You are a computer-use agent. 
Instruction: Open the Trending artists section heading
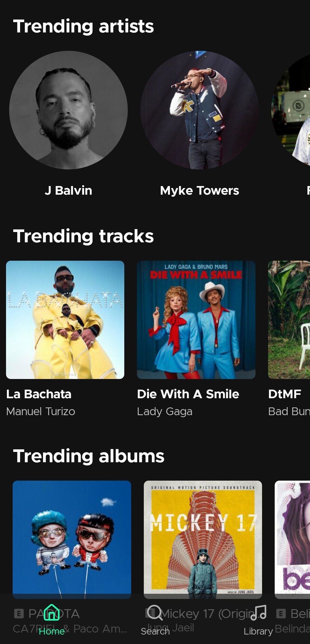(x=84, y=26)
